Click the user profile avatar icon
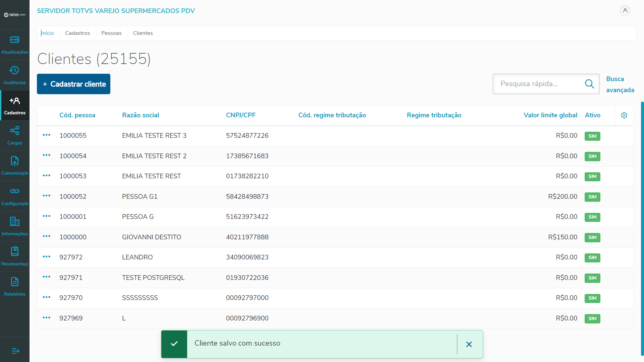Viewport: 644px width, 362px height. [625, 11]
